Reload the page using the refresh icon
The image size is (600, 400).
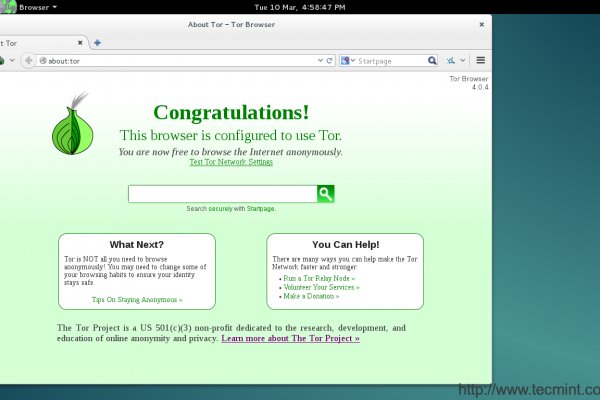click(x=330, y=60)
